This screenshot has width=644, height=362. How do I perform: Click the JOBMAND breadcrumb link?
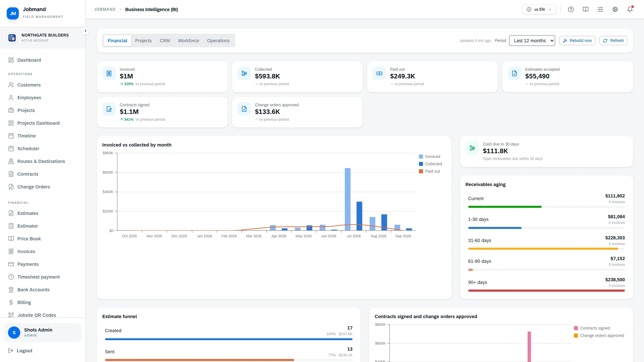[x=105, y=10]
